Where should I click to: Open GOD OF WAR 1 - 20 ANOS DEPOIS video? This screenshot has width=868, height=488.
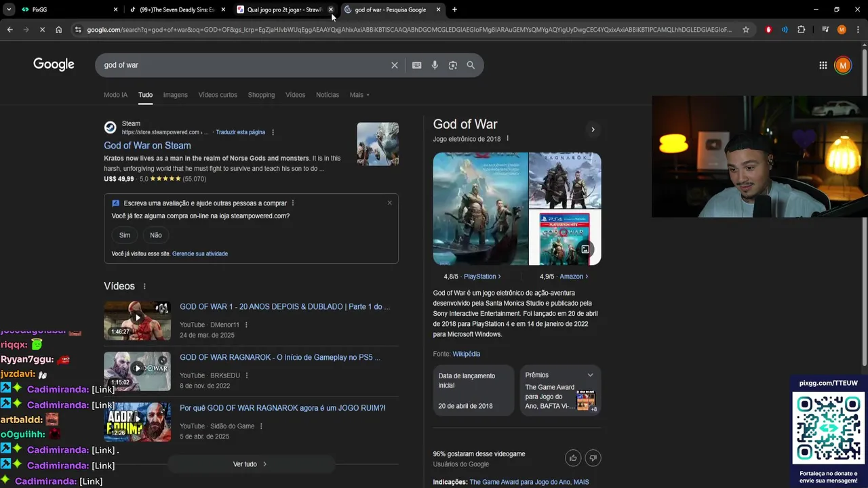(285, 306)
